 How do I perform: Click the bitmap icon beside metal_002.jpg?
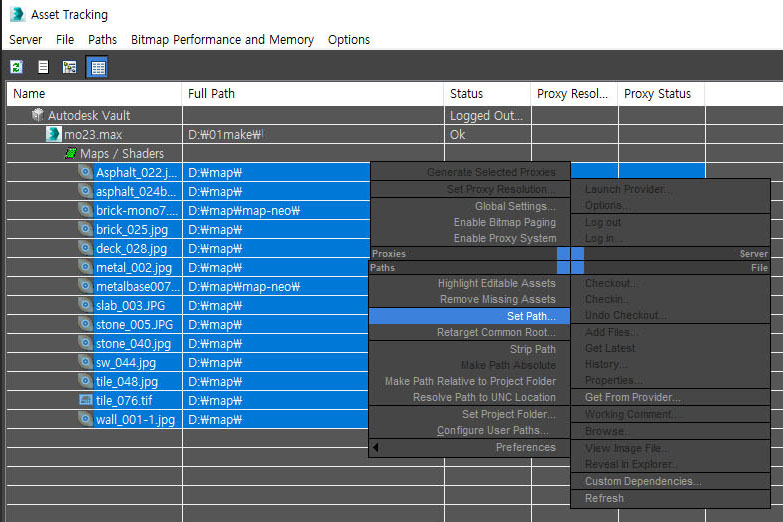click(x=86, y=267)
